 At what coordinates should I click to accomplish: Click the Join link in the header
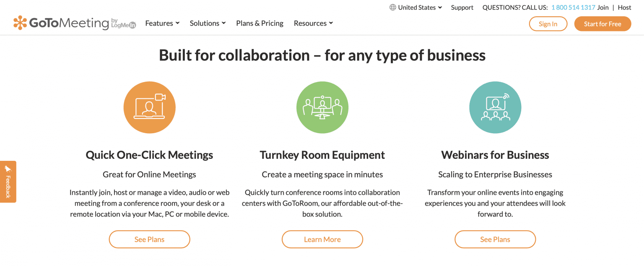point(602,7)
